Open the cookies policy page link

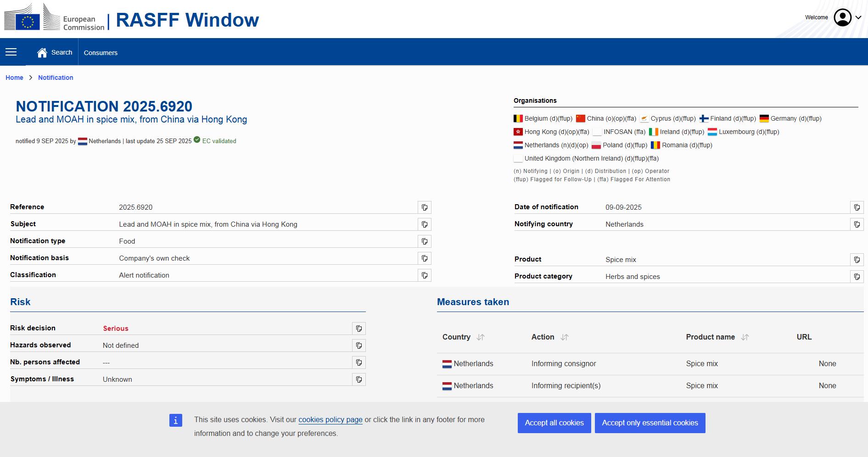[x=330, y=420]
